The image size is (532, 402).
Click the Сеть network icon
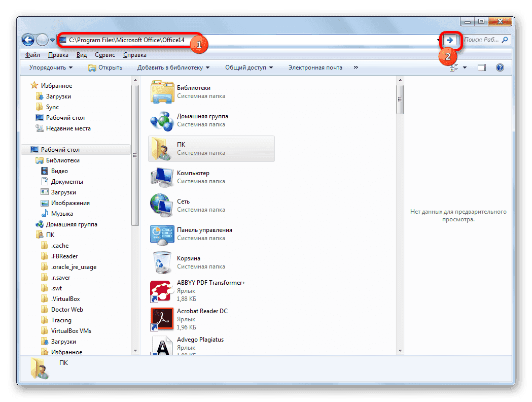162,205
